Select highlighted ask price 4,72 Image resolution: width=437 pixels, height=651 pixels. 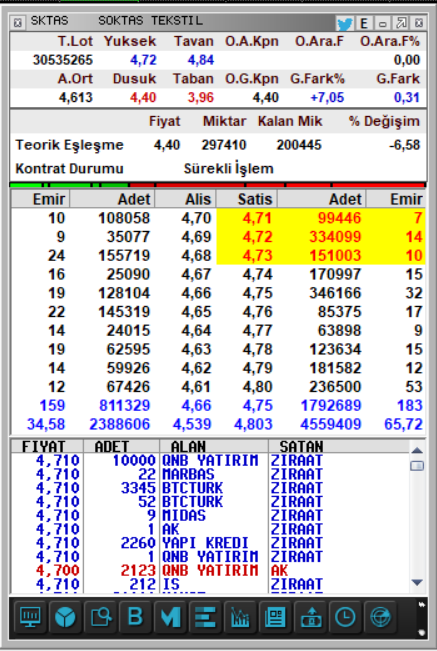(x=257, y=237)
